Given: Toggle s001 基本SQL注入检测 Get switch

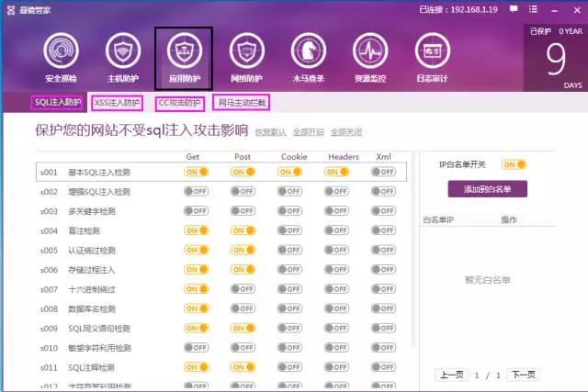Looking at the screenshot, I should [196, 172].
